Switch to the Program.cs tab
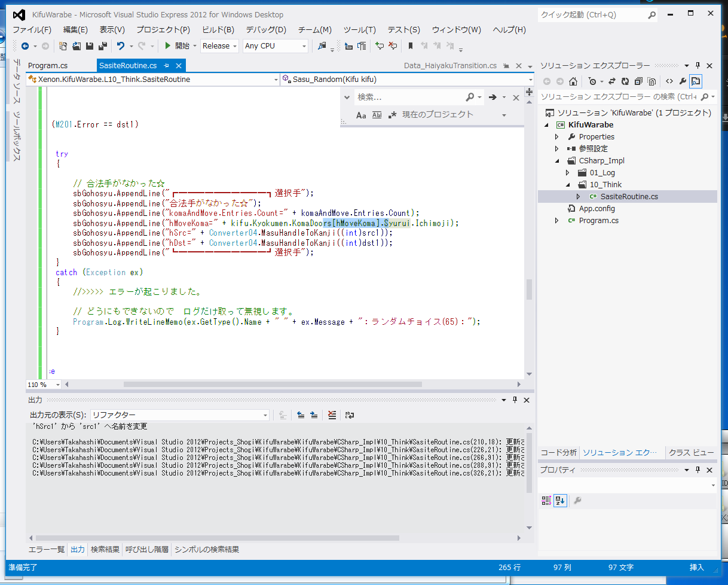The height and width of the screenshot is (585, 728). click(48, 66)
